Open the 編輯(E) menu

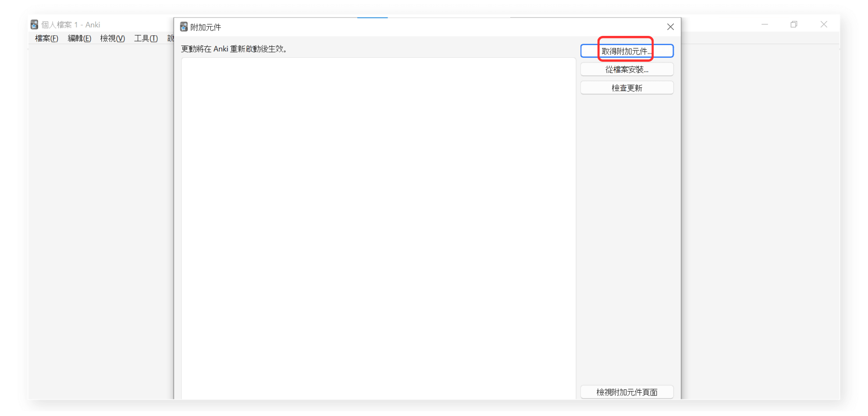coord(79,39)
